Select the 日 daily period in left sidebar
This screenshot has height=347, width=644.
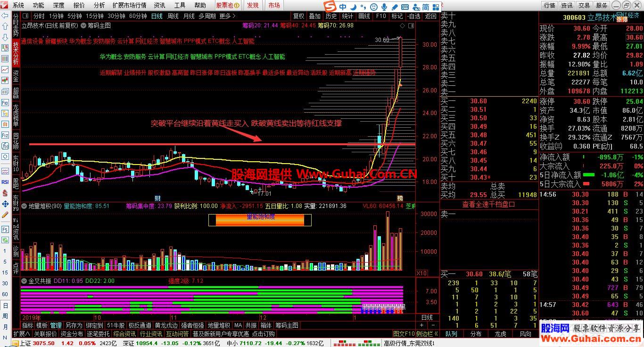(x=5, y=306)
